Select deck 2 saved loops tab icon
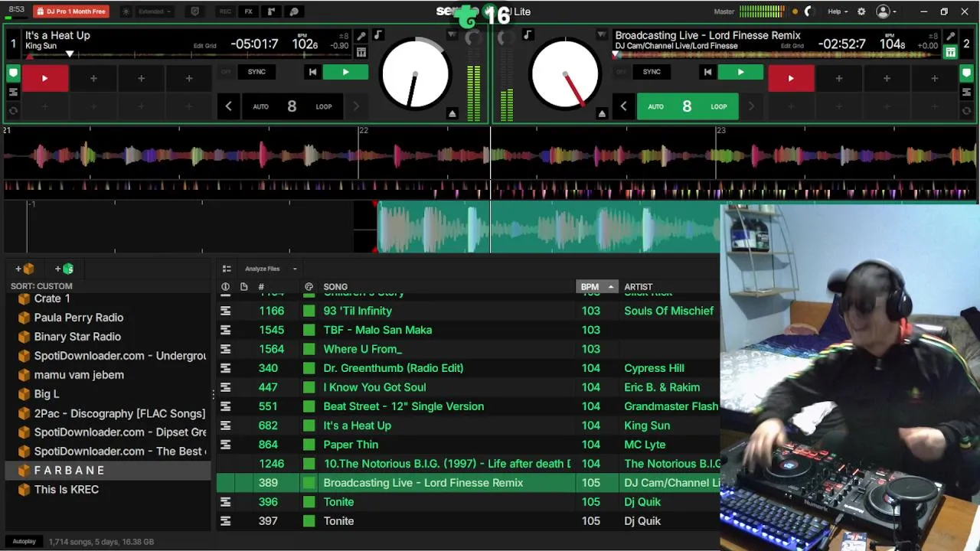980x551 pixels. click(966, 110)
